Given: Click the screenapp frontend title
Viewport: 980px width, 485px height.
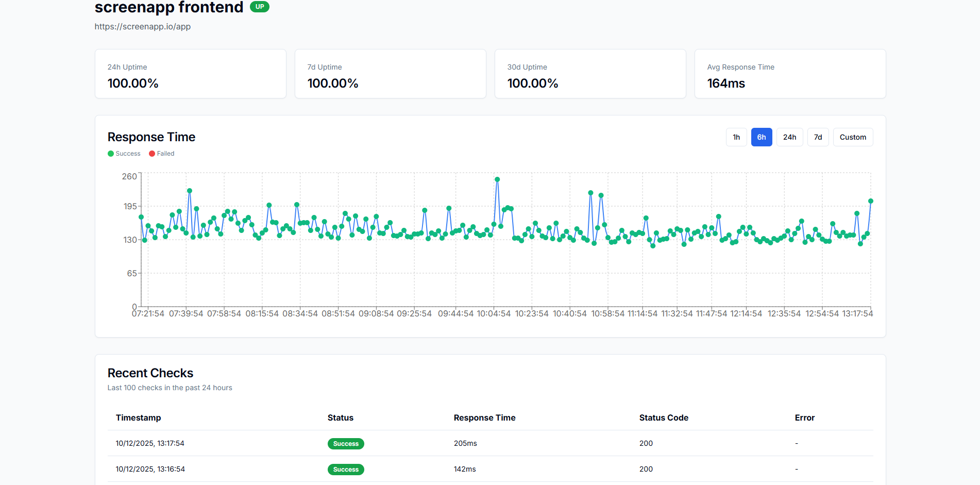Looking at the screenshot, I should [168, 7].
